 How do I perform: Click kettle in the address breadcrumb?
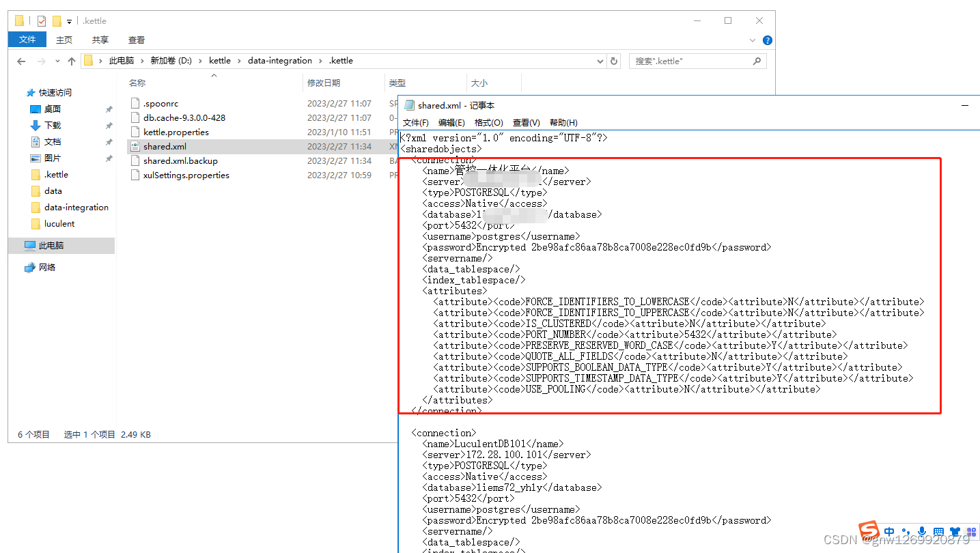tap(220, 61)
